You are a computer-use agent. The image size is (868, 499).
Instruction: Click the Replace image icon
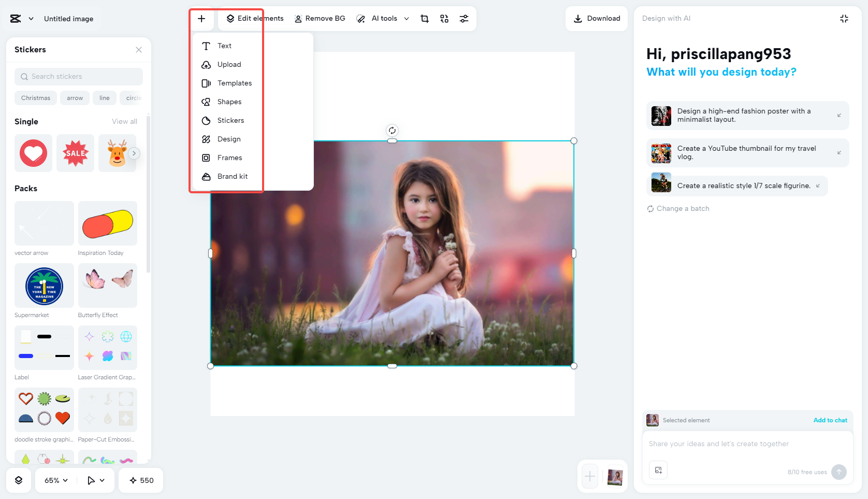pyautogui.click(x=444, y=18)
